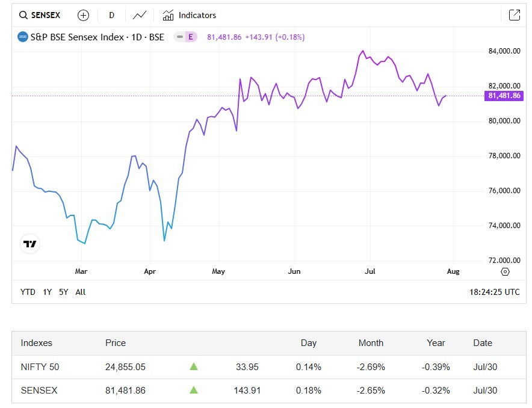Click the S&P BSE Sensex Index title
Screen dimensions: 532x408
[x=97, y=37]
